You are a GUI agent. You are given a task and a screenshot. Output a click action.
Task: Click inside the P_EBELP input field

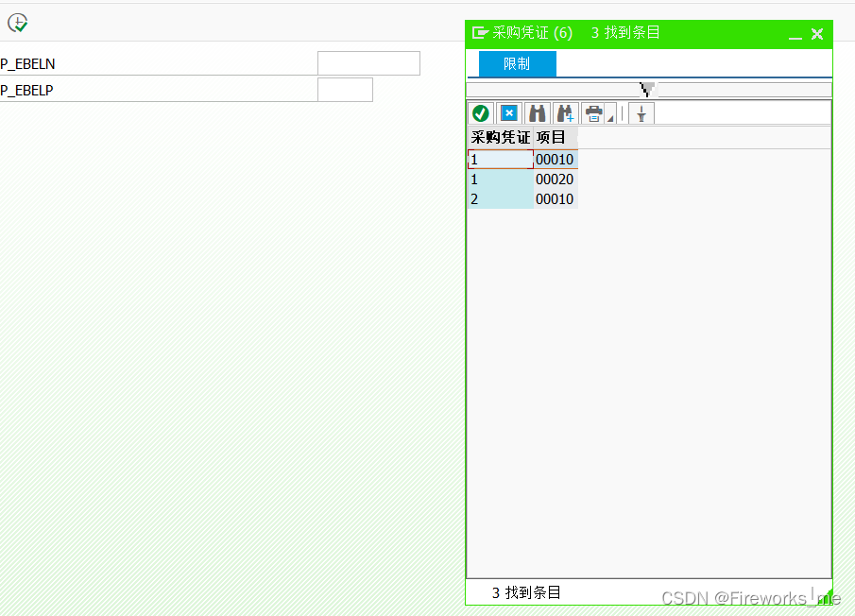coord(345,90)
